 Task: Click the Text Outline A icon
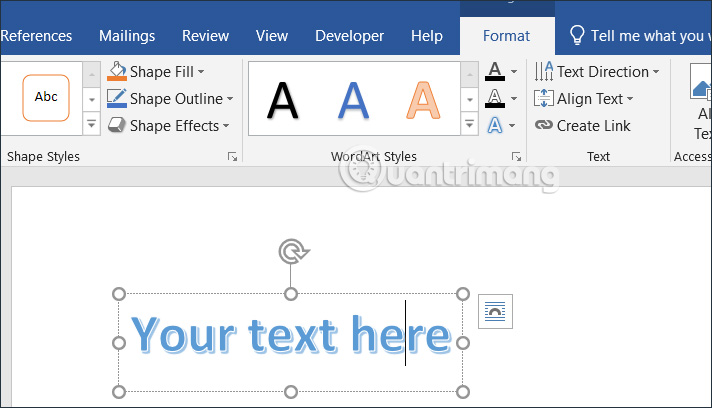click(495, 98)
